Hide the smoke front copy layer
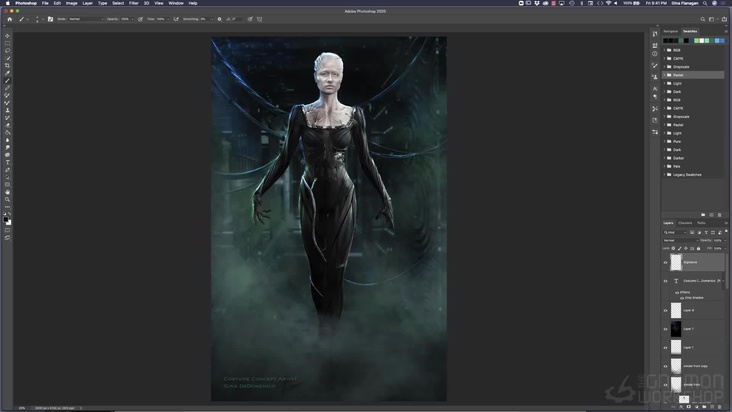The width and height of the screenshot is (732, 412). pyautogui.click(x=666, y=366)
